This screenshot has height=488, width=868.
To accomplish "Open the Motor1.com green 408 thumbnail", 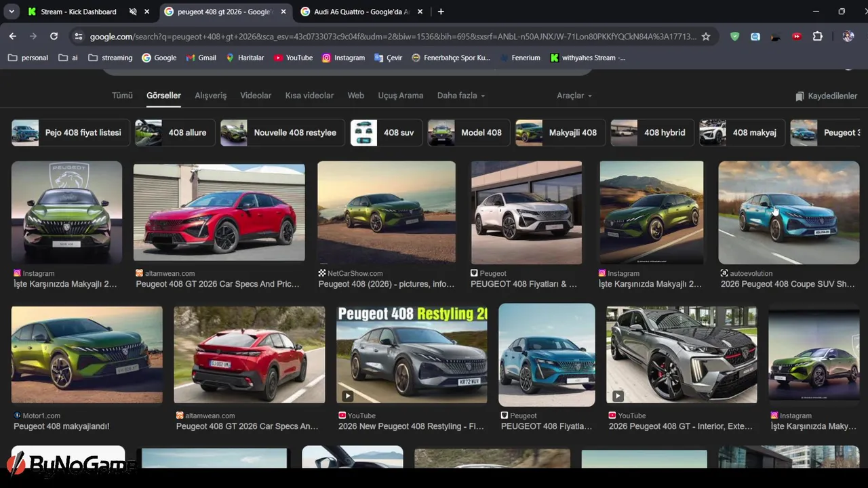I will pos(87,354).
